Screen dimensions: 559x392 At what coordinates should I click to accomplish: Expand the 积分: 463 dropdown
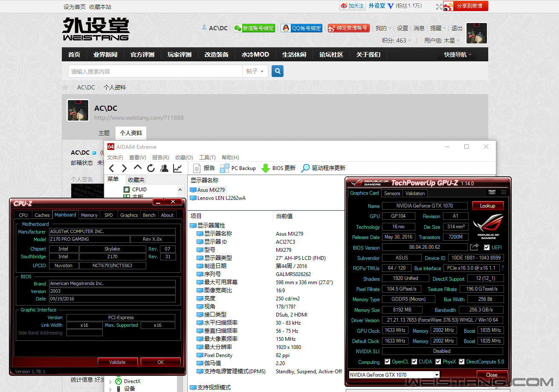click(397, 40)
